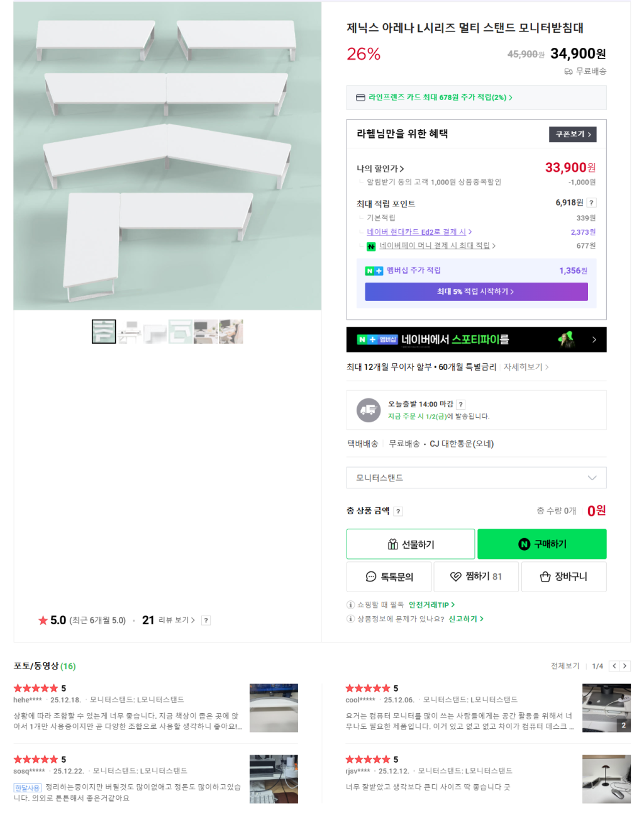Image resolution: width=644 pixels, height=815 pixels.
Task: Expand 네이버페이 머니 결제 시 최대 적립
Action: 437,246
